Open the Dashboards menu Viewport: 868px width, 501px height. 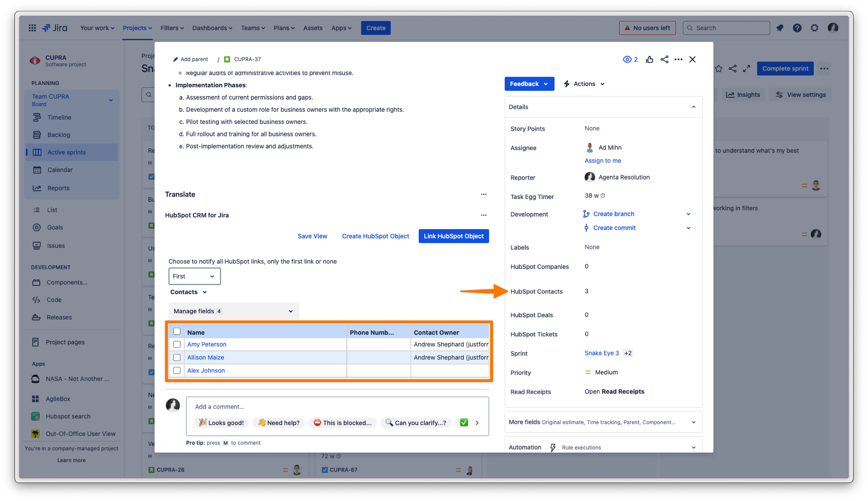coord(212,28)
